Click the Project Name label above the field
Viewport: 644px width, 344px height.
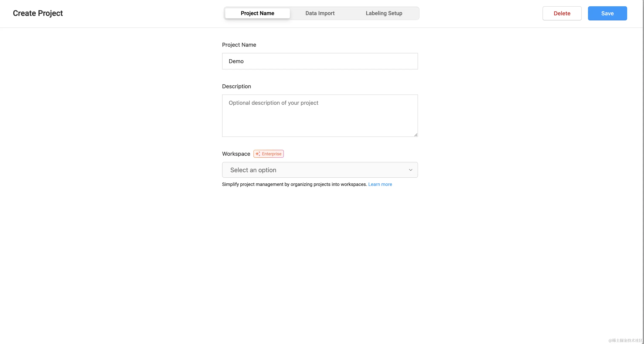[x=239, y=45]
